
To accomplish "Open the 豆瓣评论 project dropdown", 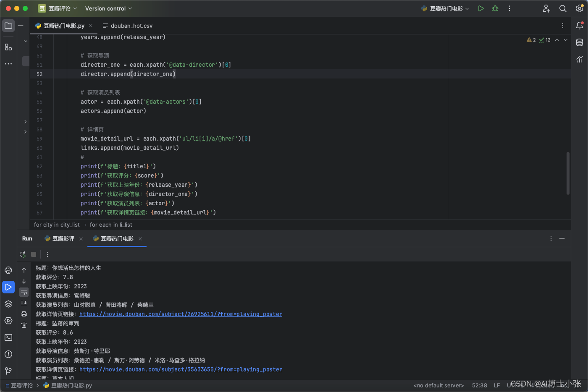I will point(58,8).
